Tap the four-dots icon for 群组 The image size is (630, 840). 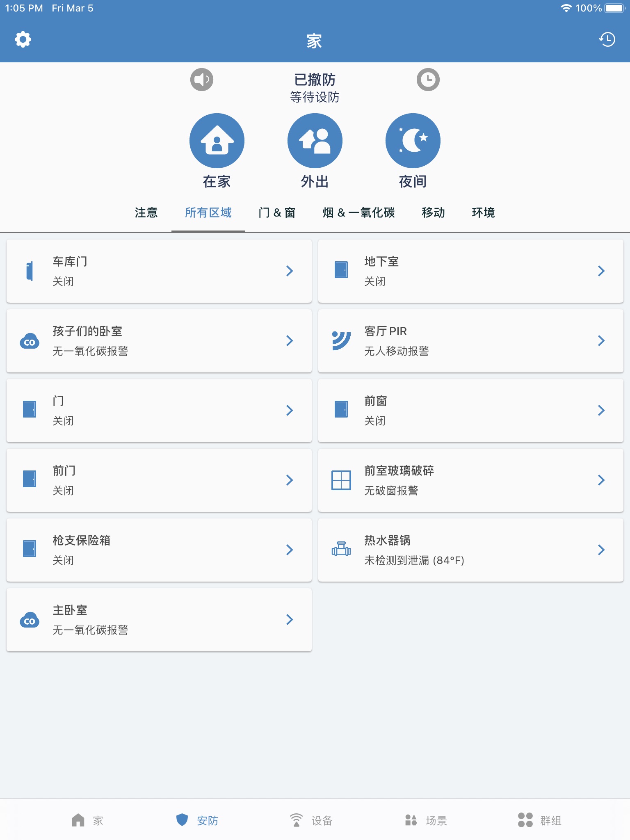point(525,820)
